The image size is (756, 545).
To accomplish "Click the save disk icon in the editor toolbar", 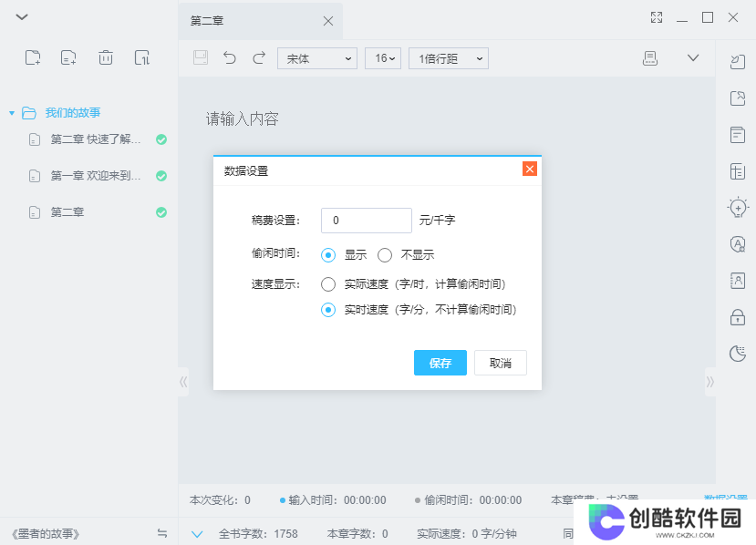I will [201, 57].
